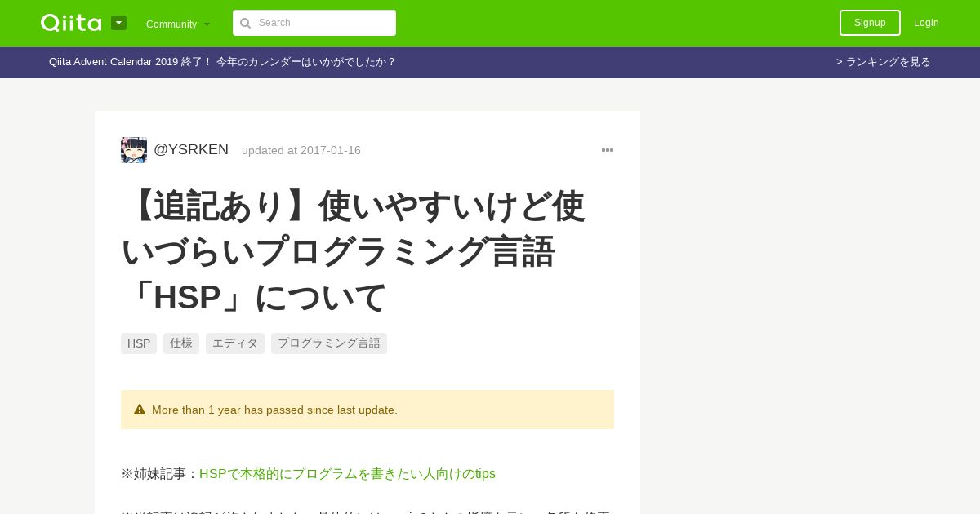Screen dimensions: 980x514
Task: Open the Advent Calendar 2019 banner text
Action: (x=222, y=62)
